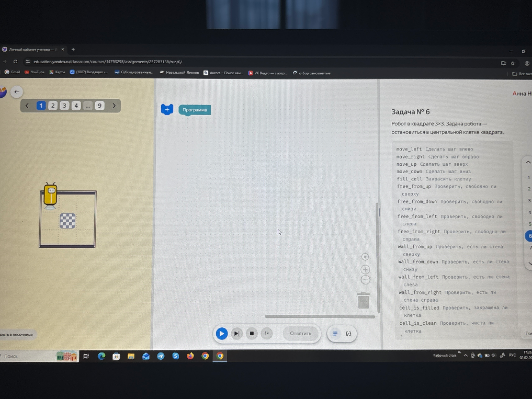Image resolution: width=532 pixels, height=399 pixels.
Task: Go back with the round arrow button
Action: [x=17, y=92]
